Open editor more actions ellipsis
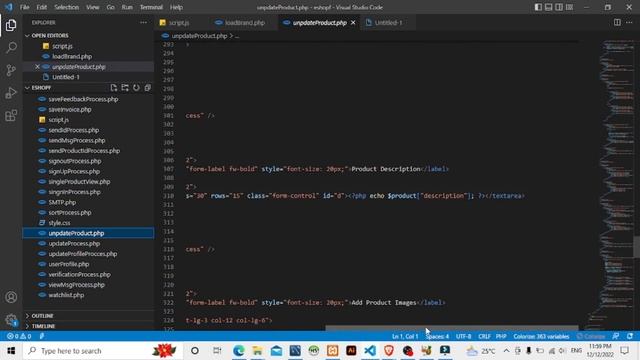The height and width of the screenshot is (360, 640). pyautogui.click(x=629, y=22)
